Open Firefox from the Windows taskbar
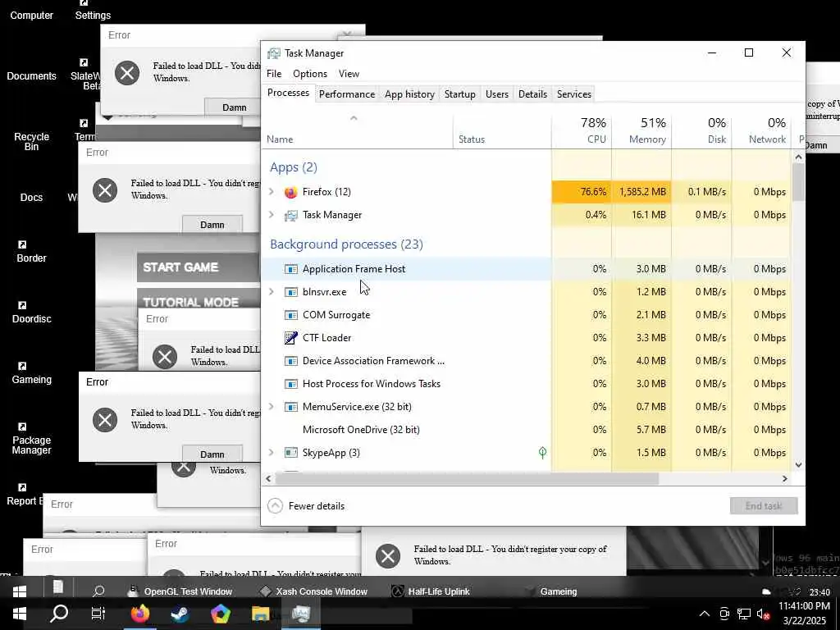 [140, 614]
